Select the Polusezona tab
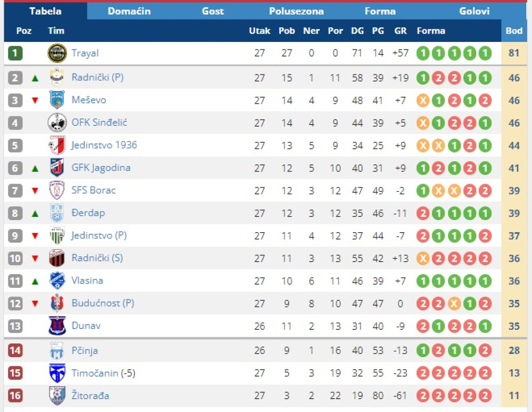532x412 pixels. (296, 11)
